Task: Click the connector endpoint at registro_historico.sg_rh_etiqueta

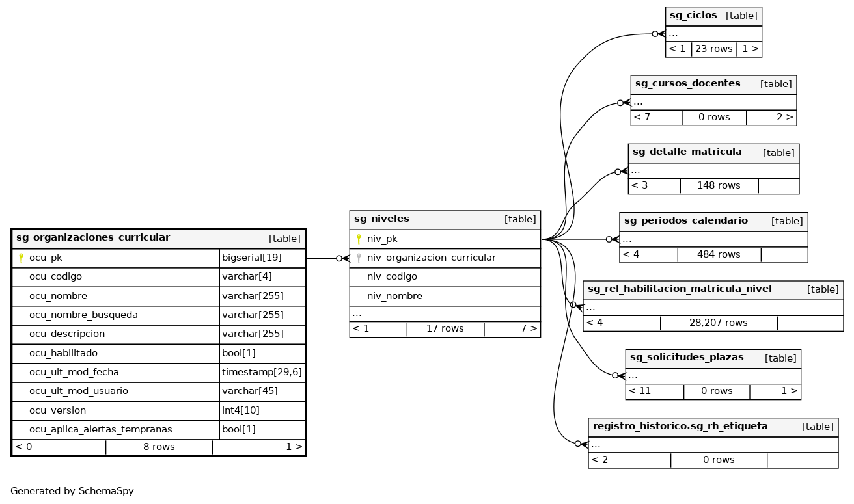Action: pyautogui.click(x=579, y=444)
